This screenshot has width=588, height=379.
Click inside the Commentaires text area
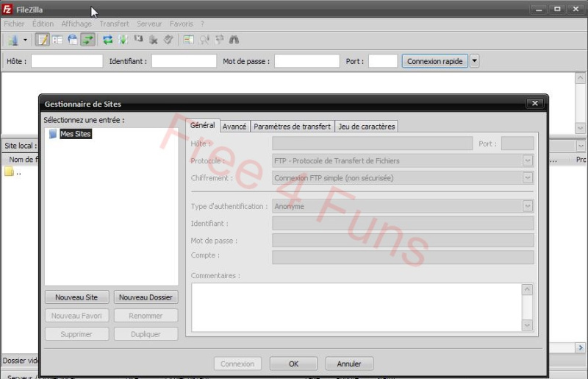[x=356, y=307]
